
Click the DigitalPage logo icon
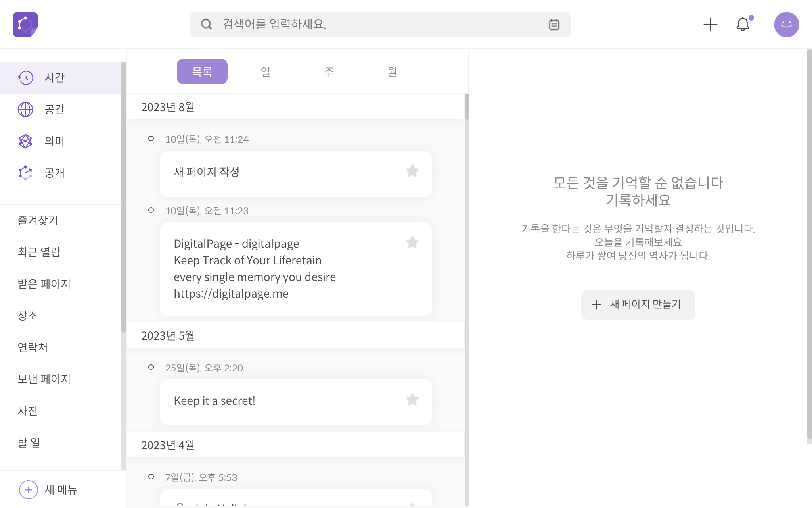25,25
